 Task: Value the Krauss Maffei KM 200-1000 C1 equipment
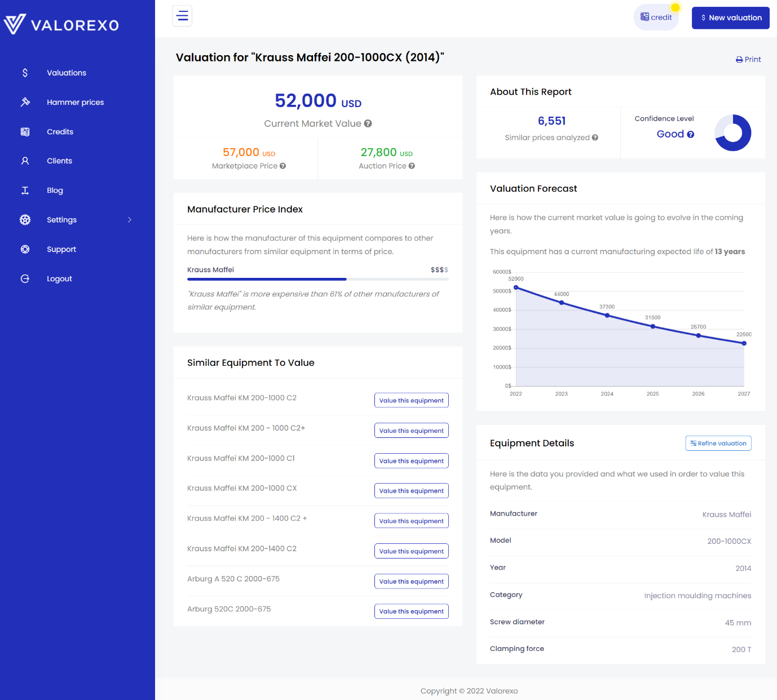click(x=412, y=460)
